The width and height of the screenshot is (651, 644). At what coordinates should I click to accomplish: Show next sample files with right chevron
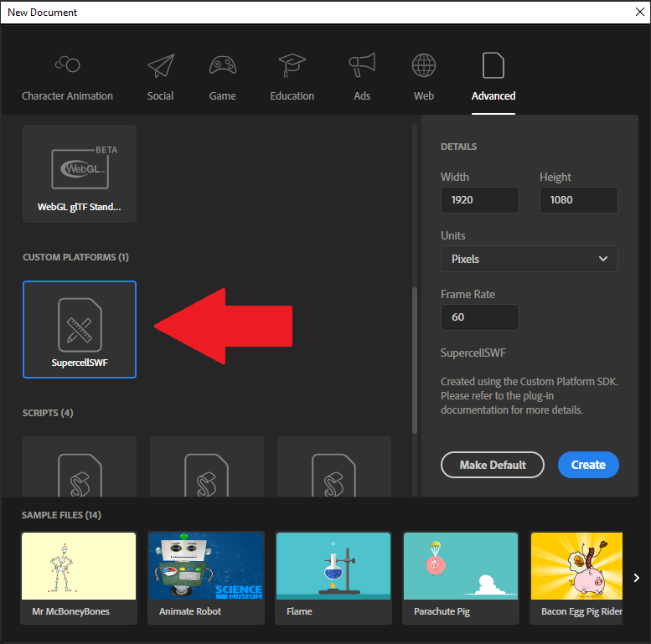pyautogui.click(x=637, y=578)
